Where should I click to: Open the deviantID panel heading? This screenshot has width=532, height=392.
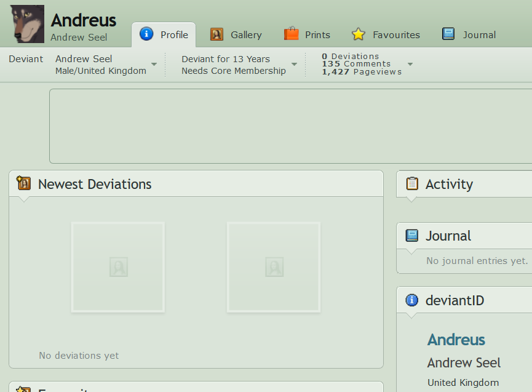coord(455,300)
